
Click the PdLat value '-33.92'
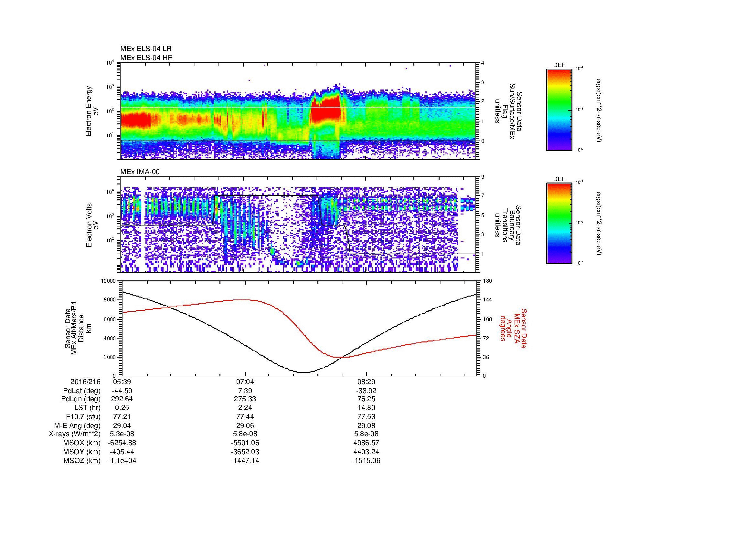pyautogui.click(x=366, y=391)
